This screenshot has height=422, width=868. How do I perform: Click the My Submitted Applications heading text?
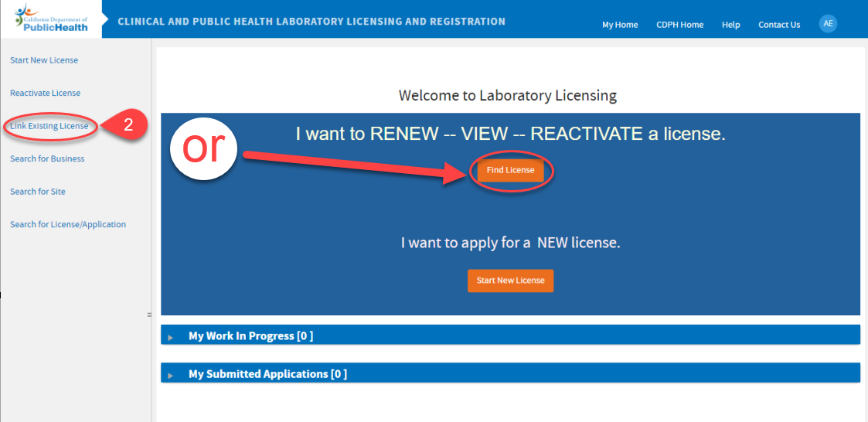tap(268, 374)
